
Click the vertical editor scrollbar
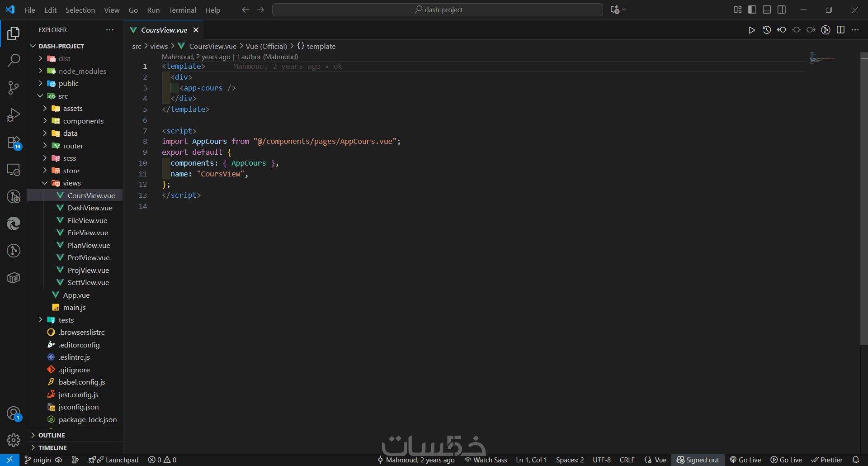(x=864, y=199)
